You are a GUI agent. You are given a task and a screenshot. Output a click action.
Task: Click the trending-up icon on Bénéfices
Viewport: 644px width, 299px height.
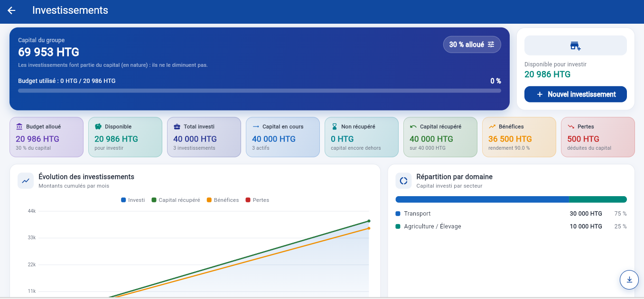click(492, 127)
